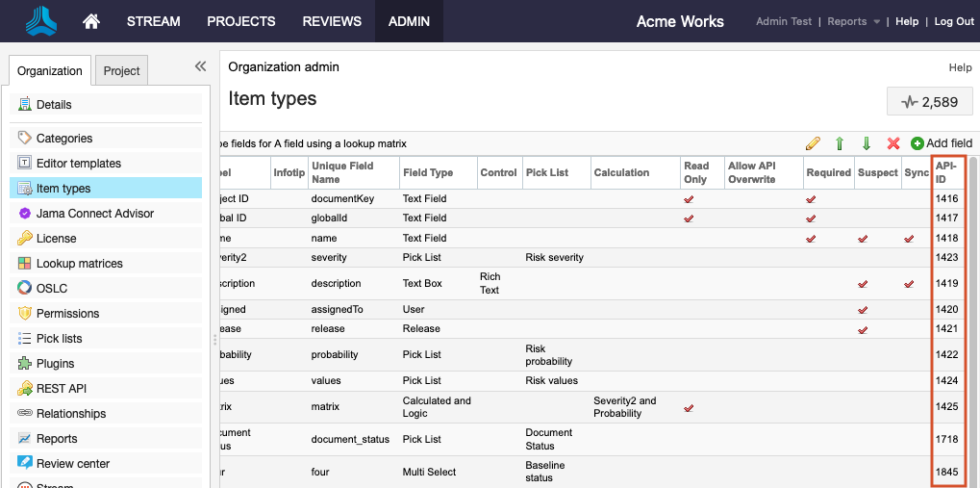Click the Jama logo icon
This screenshot has height=488, width=980.
tap(40, 21)
